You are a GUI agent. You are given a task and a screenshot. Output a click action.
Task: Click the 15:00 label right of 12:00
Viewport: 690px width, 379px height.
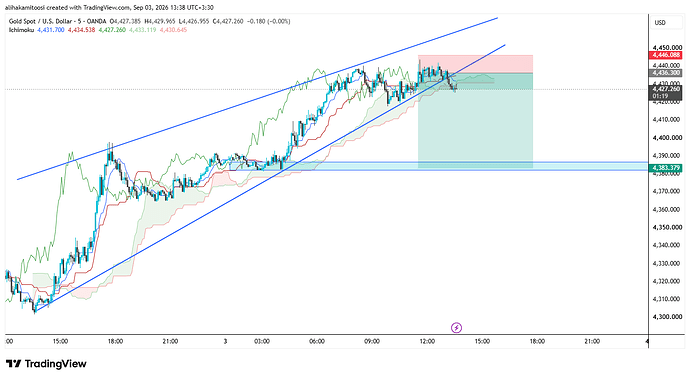tap(482, 341)
